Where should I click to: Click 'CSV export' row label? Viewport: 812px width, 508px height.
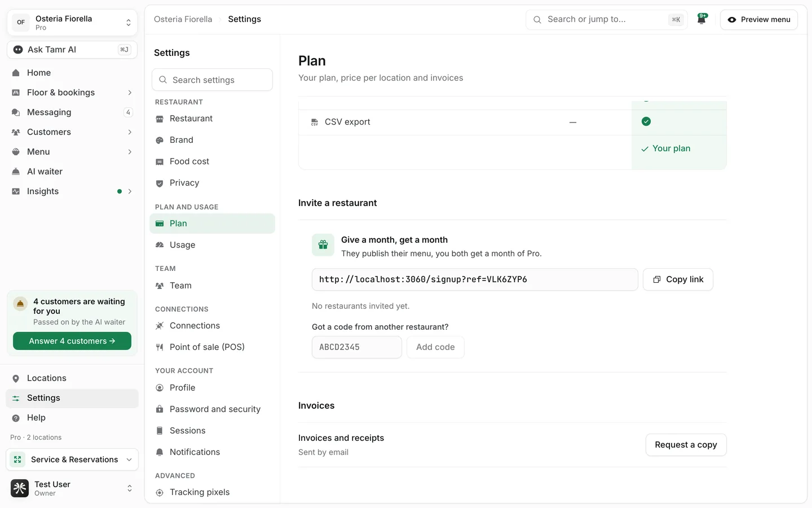click(x=347, y=122)
